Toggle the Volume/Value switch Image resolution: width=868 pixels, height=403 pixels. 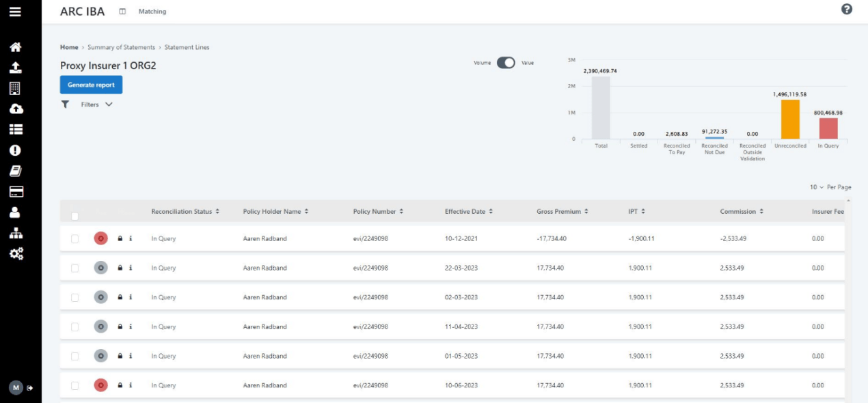(x=506, y=63)
